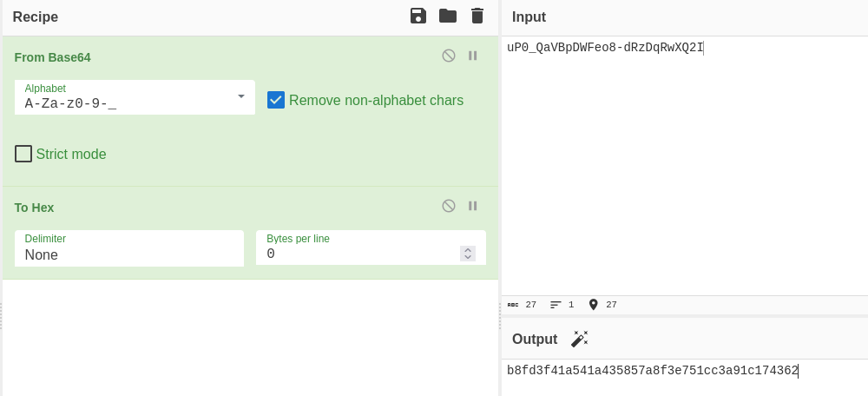This screenshot has width=868, height=396.
Task: Set breakpoint on To Hex
Action: 473,206
